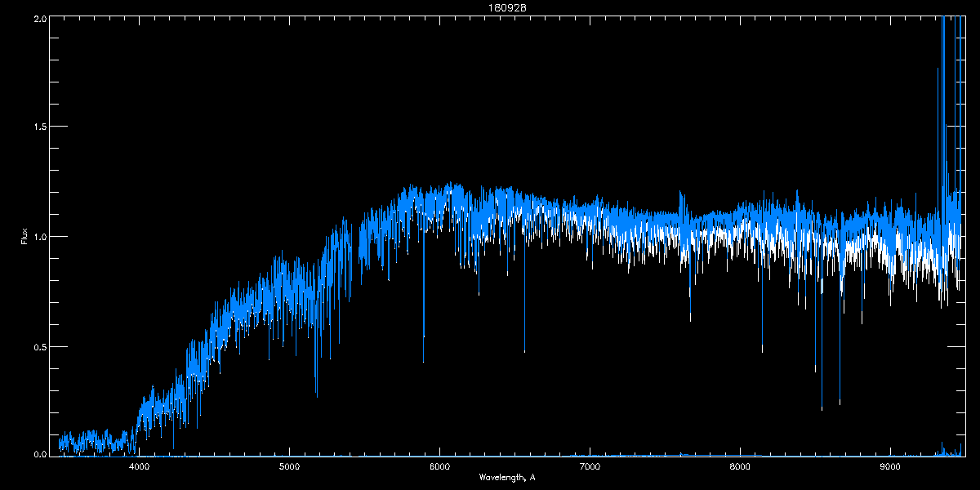980x490 pixels.
Task: Select the 5000 wavelength tick label
Action: coord(290,467)
